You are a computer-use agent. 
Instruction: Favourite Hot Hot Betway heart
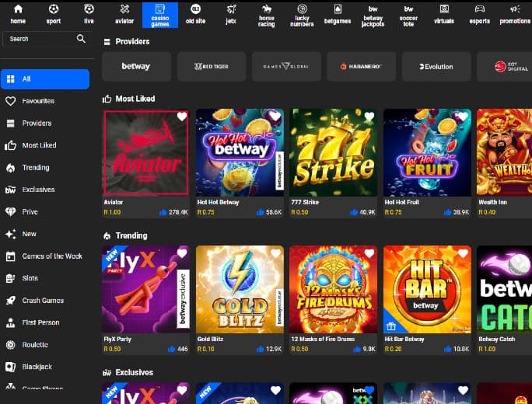[x=275, y=117]
